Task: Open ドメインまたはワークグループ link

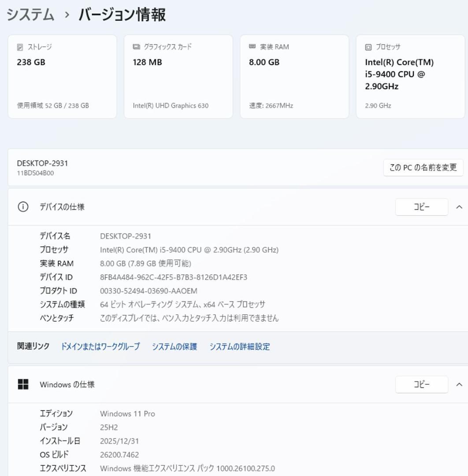Action: pos(100,347)
